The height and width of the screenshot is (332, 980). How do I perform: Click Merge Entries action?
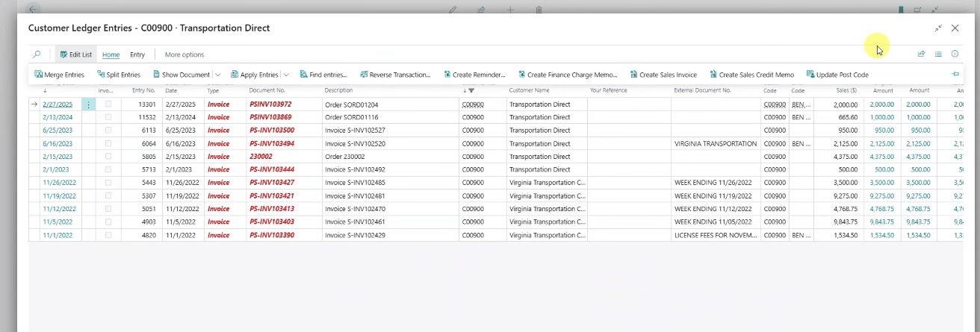point(60,75)
